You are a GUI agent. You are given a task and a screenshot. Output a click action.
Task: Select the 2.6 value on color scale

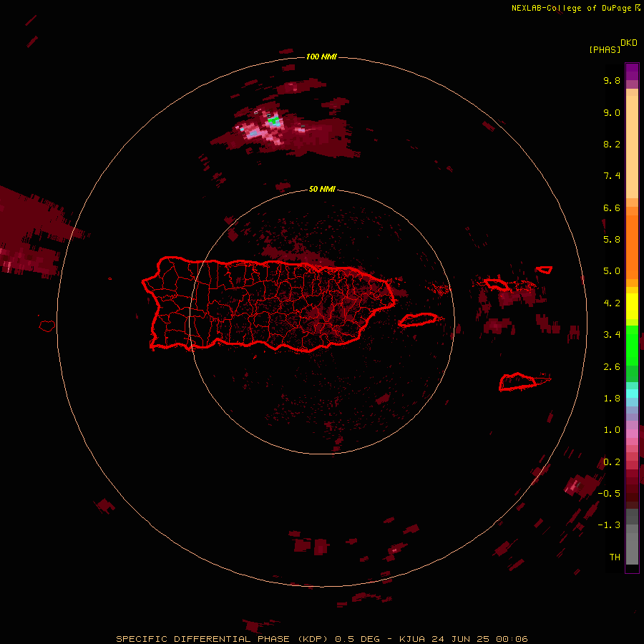(x=612, y=367)
